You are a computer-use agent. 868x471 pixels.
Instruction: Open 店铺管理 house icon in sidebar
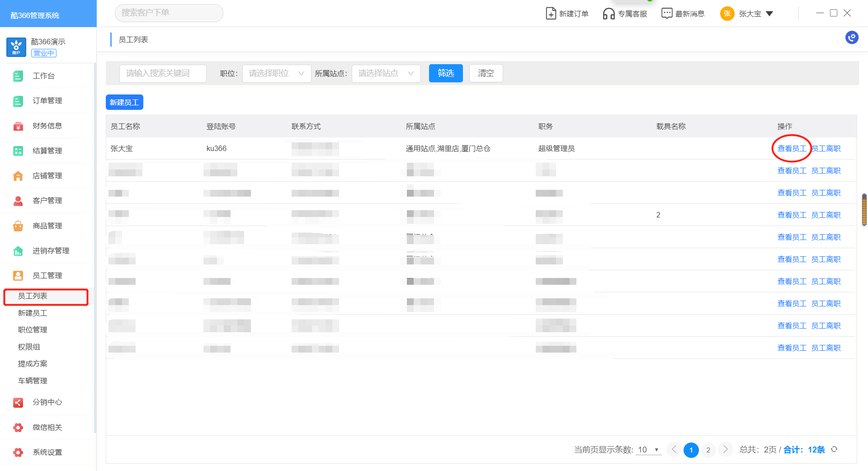coord(18,176)
